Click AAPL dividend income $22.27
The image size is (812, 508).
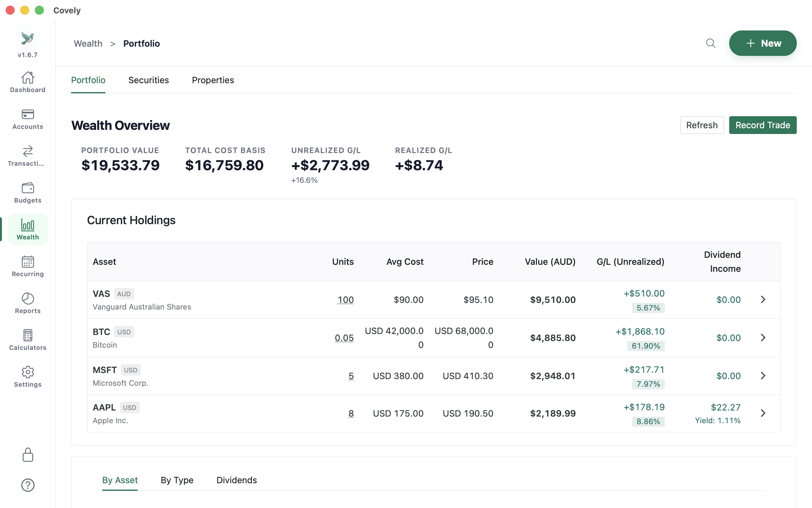click(725, 407)
